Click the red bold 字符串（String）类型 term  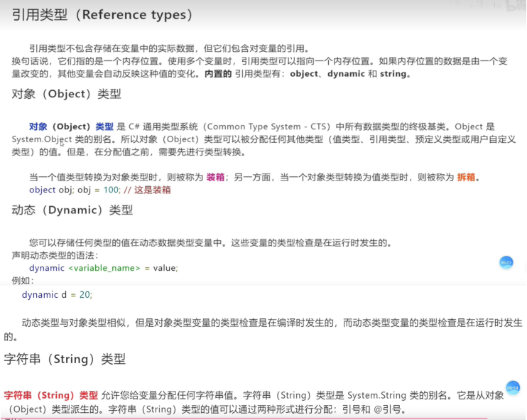click(x=51, y=395)
